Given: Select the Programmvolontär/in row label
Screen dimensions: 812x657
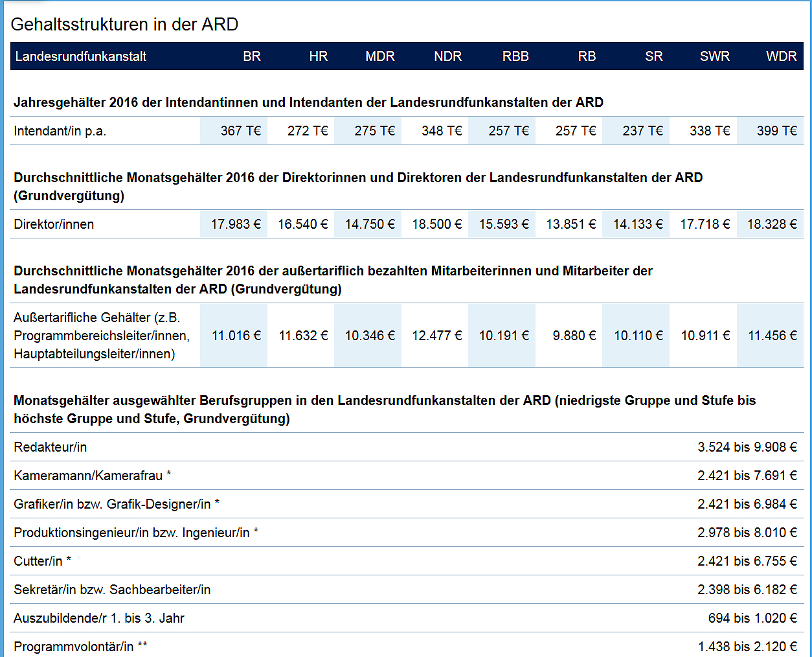Looking at the screenshot, I should 80,647.
